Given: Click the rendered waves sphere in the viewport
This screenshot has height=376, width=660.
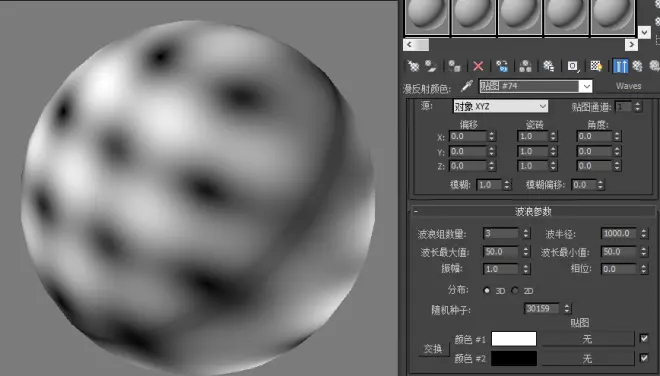Looking at the screenshot, I should pos(198,198).
